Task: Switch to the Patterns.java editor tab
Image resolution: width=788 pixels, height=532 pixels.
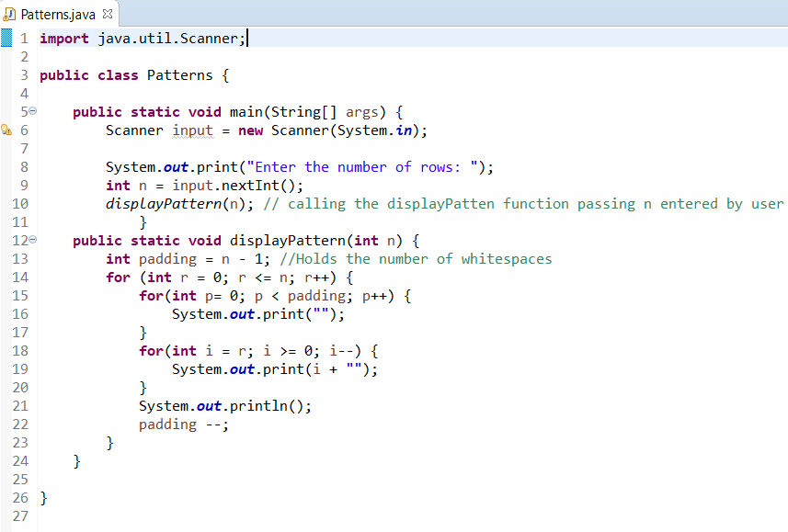Action: [56, 14]
